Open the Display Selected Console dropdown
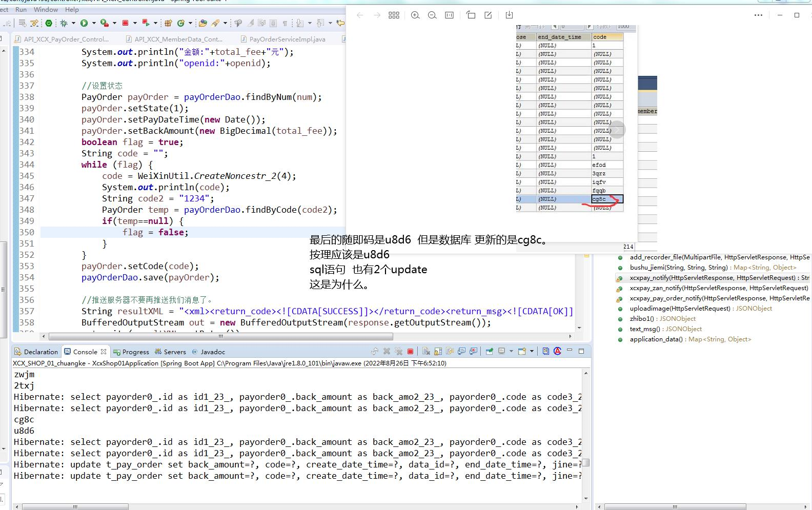 pos(511,351)
